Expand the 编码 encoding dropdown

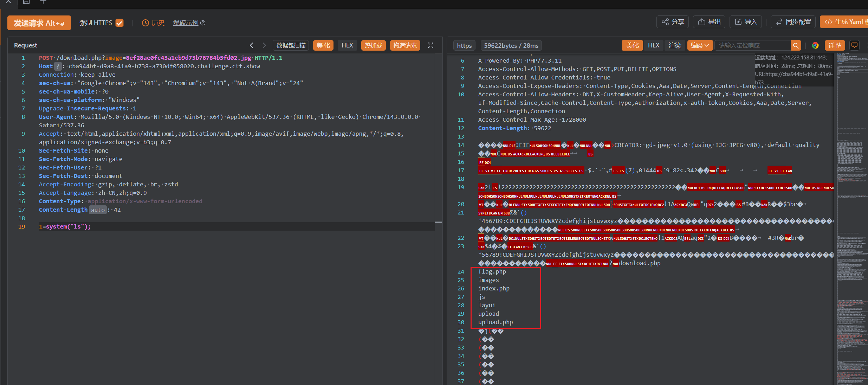click(700, 45)
